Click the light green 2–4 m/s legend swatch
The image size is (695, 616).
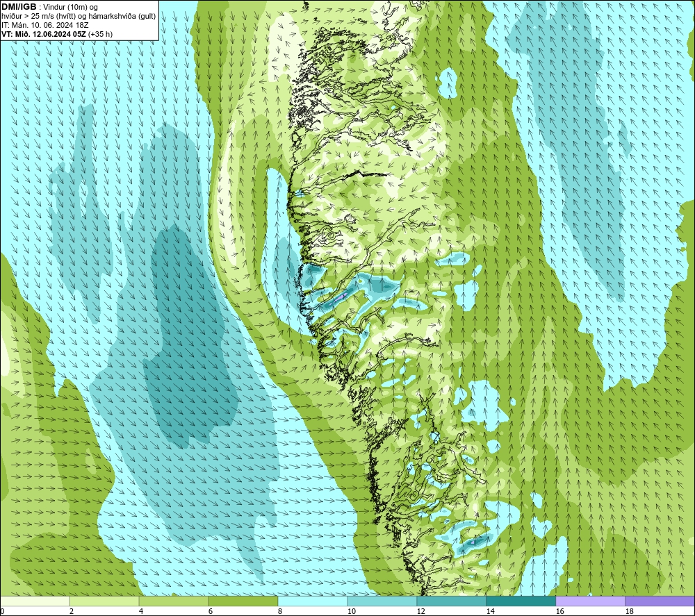click(x=104, y=601)
